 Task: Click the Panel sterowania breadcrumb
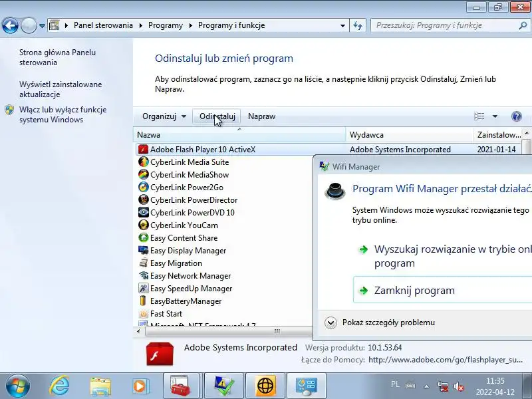point(103,25)
